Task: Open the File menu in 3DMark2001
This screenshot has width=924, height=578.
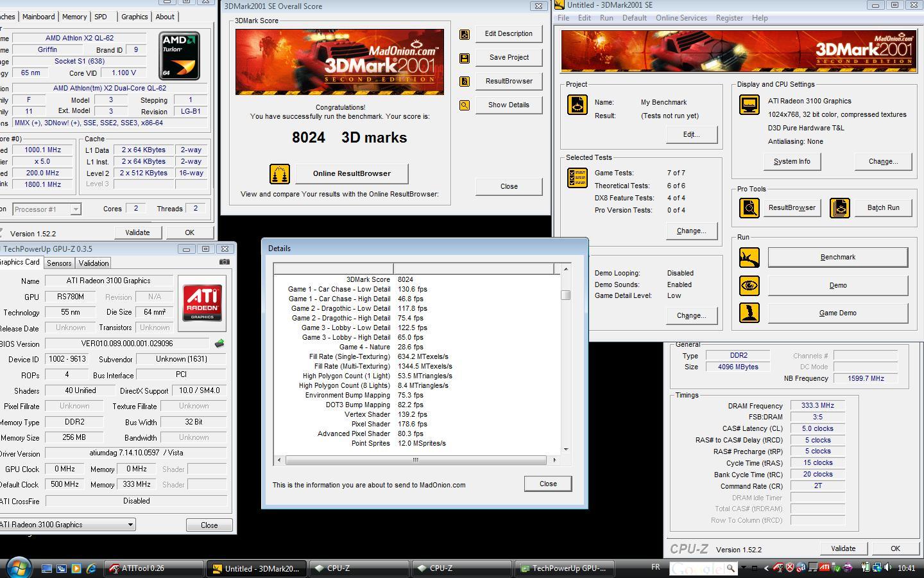Action: (x=563, y=18)
